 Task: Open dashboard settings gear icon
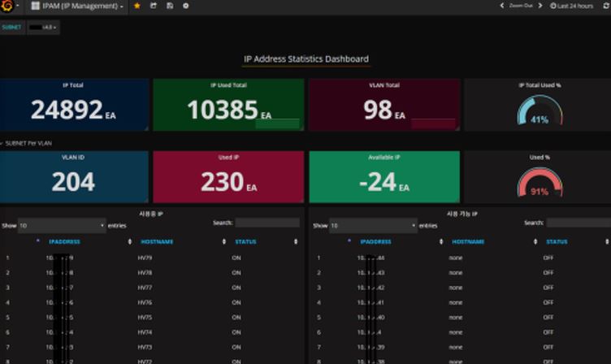coord(186,6)
